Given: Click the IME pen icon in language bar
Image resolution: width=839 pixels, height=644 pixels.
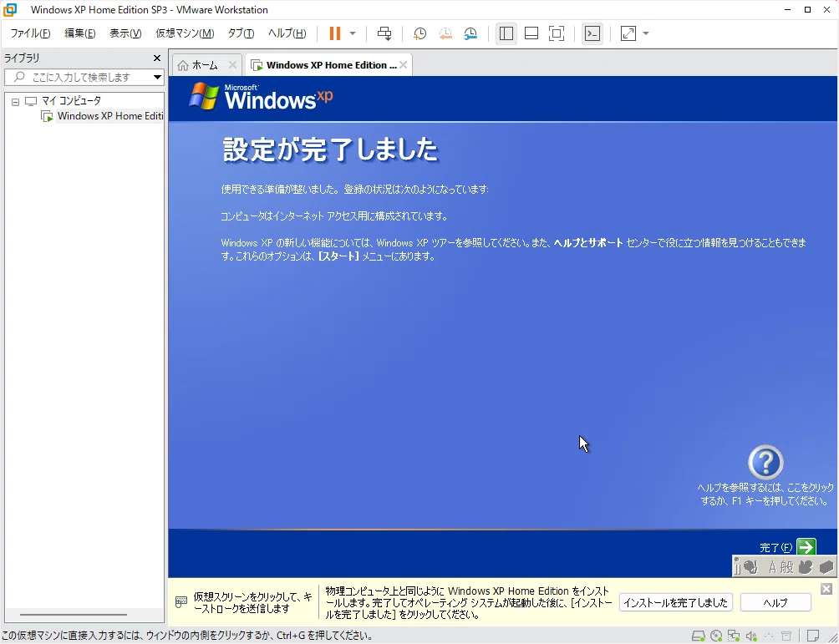Looking at the screenshot, I should (x=750, y=566).
